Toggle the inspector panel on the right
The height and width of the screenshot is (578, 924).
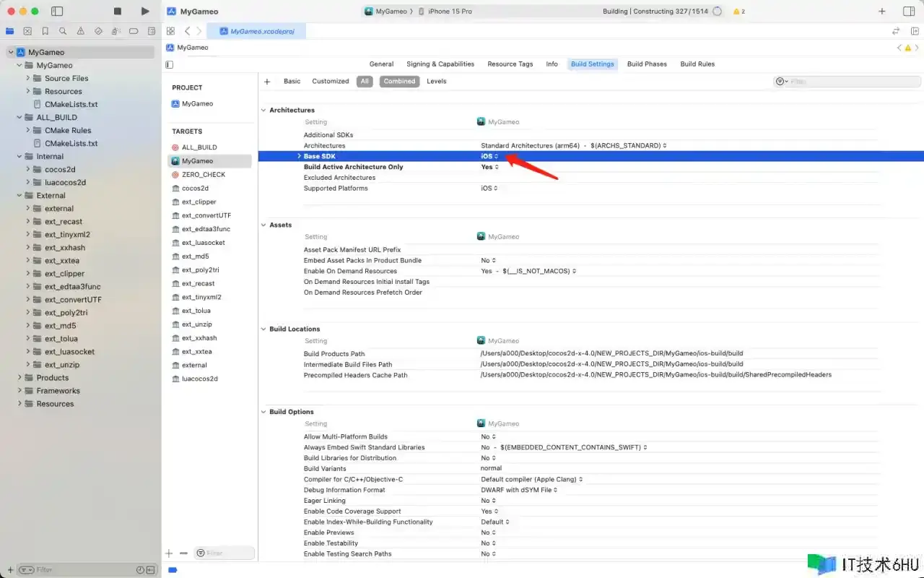point(908,12)
